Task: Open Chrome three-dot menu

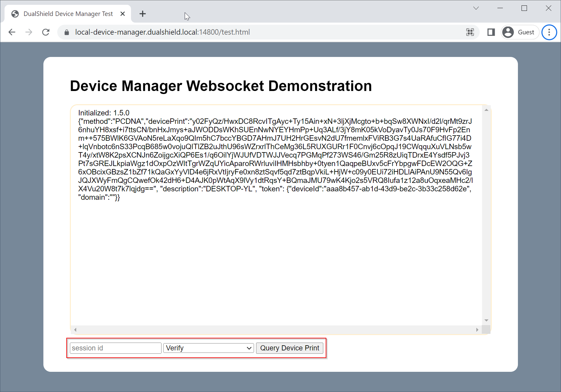Action: 549,32
